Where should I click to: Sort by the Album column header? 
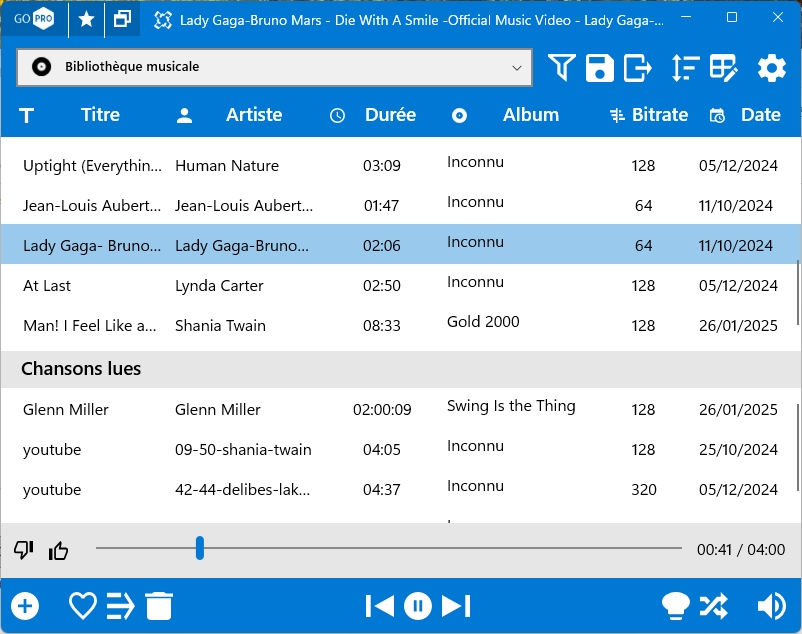pos(531,115)
